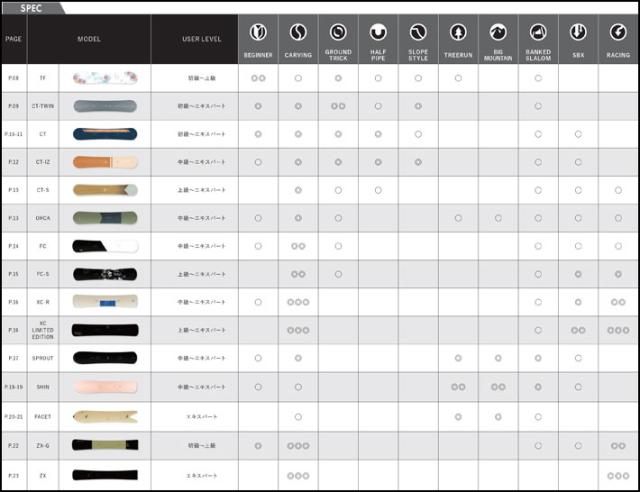Click page number P.10-11 in CT row
The height and width of the screenshot is (492, 640).
click(x=13, y=134)
